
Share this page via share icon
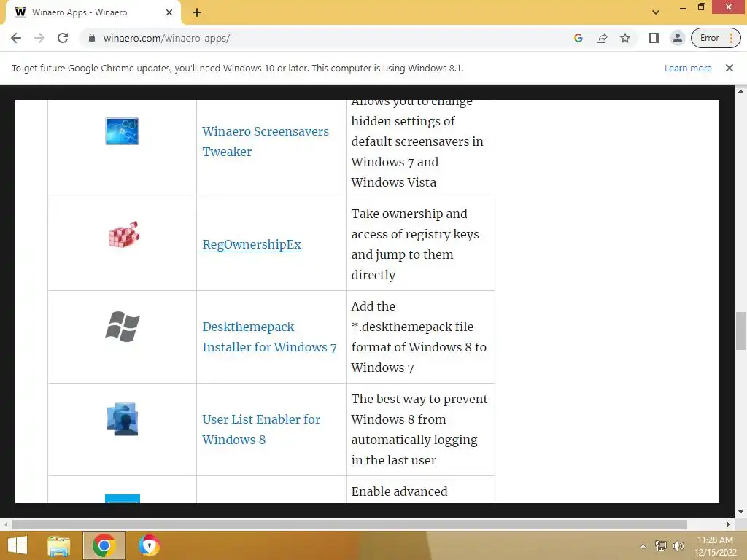(602, 38)
